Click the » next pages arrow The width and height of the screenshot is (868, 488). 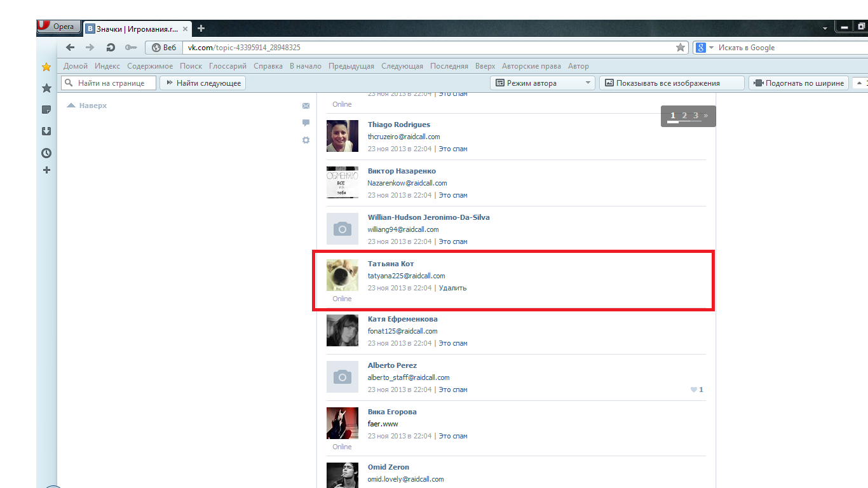pyautogui.click(x=705, y=116)
